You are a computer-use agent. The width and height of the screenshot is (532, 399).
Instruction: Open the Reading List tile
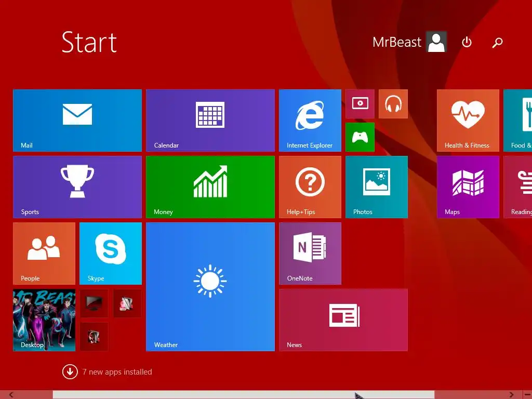[x=518, y=187]
